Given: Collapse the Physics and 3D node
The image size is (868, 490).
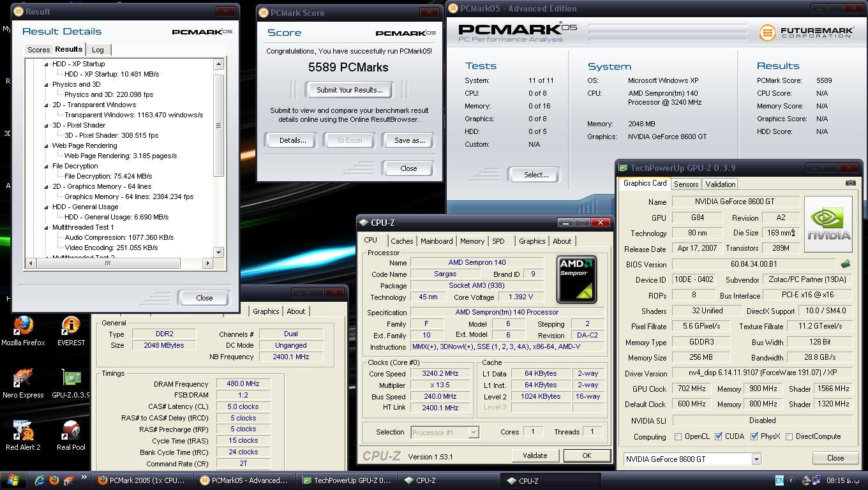Looking at the screenshot, I should 46,84.
